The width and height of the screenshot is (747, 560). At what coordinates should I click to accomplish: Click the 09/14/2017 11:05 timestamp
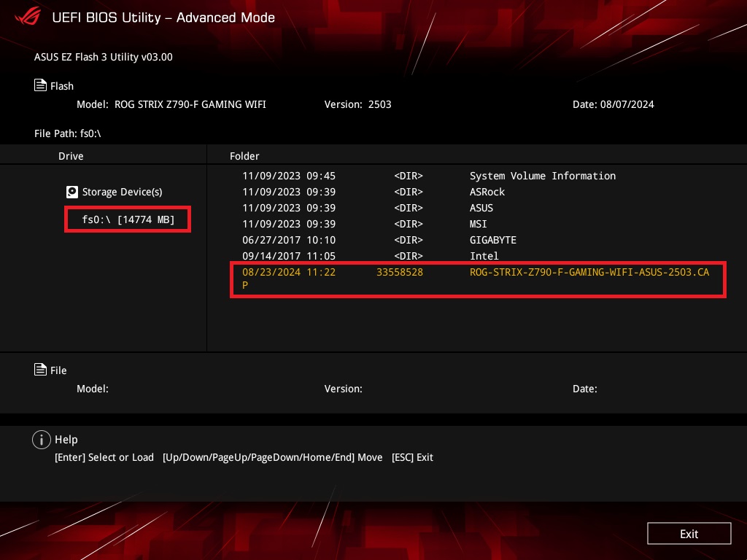click(x=289, y=256)
